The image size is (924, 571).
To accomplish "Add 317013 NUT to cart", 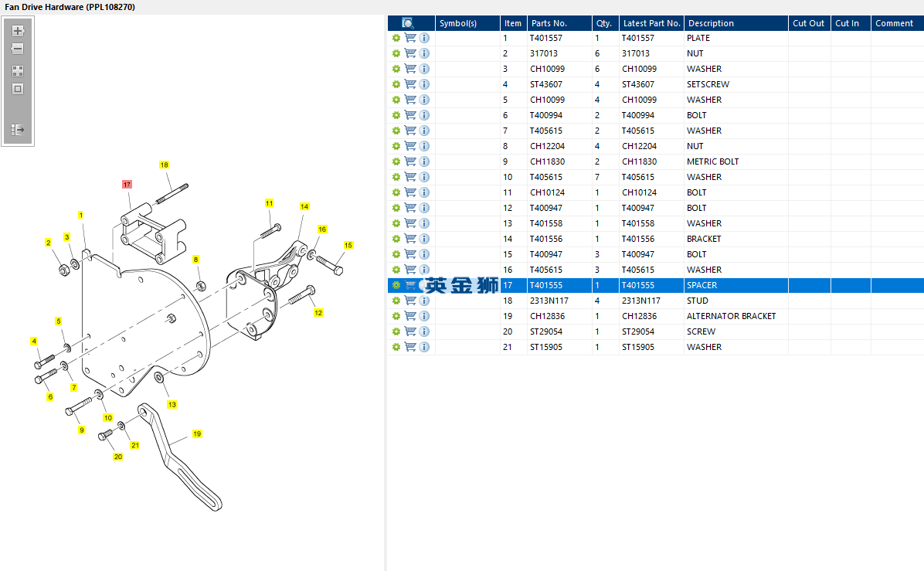I will pyautogui.click(x=410, y=53).
